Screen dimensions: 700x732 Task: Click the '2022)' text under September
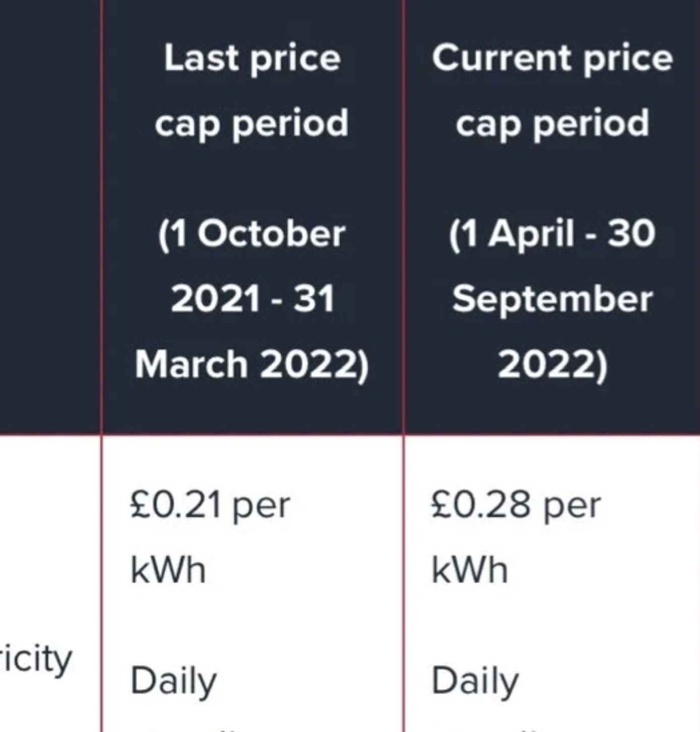pos(552,364)
